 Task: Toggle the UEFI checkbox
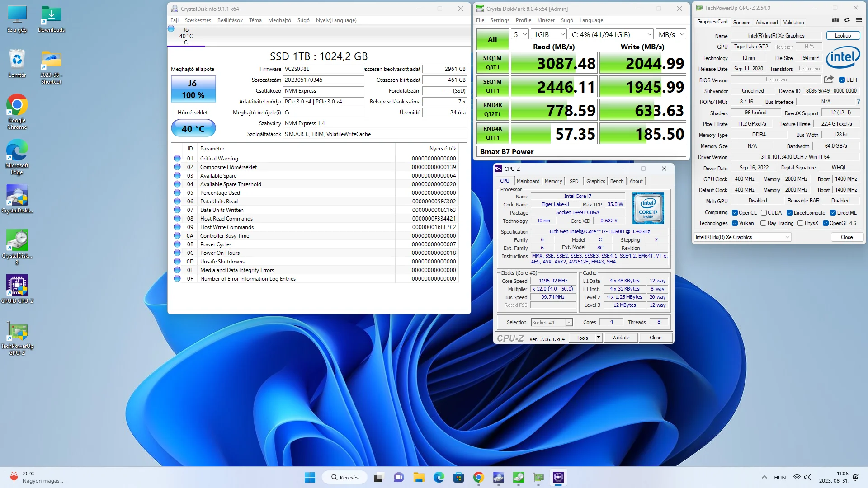point(842,80)
